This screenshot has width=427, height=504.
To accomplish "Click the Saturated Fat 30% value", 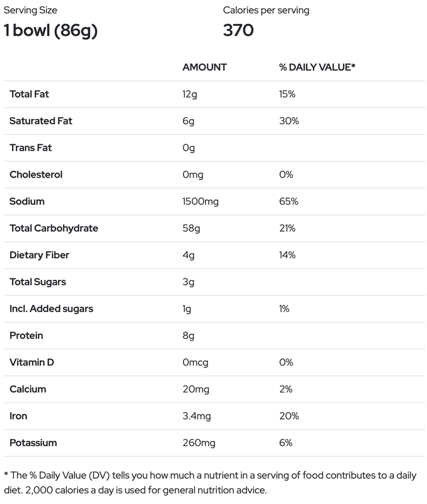I will pyautogui.click(x=288, y=121).
